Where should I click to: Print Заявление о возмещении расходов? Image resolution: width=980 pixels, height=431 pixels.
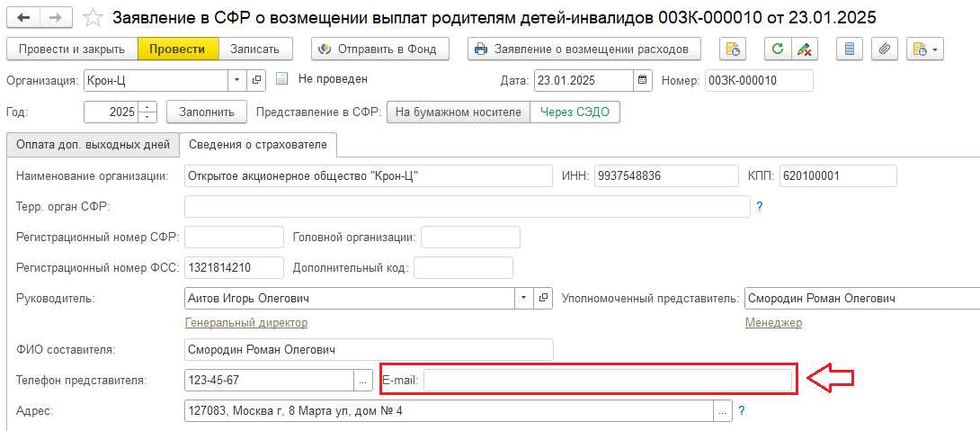[x=584, y=49]
